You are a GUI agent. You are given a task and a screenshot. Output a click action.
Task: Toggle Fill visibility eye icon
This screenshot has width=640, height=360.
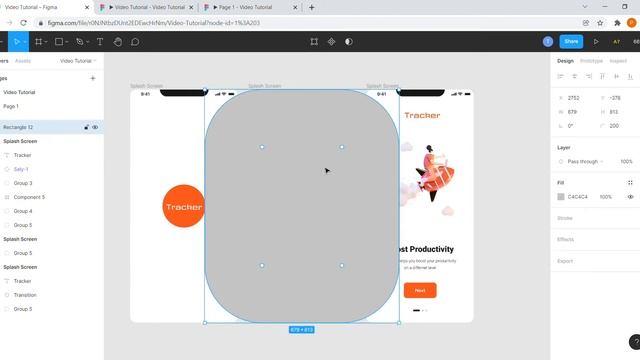(x=630, y=197)
